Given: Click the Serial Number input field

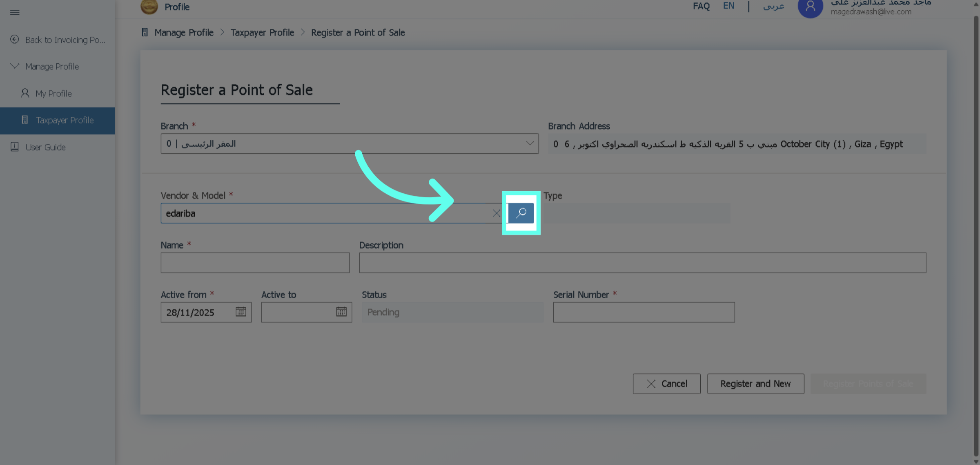Looking at the screenshot, I should 644,313.
